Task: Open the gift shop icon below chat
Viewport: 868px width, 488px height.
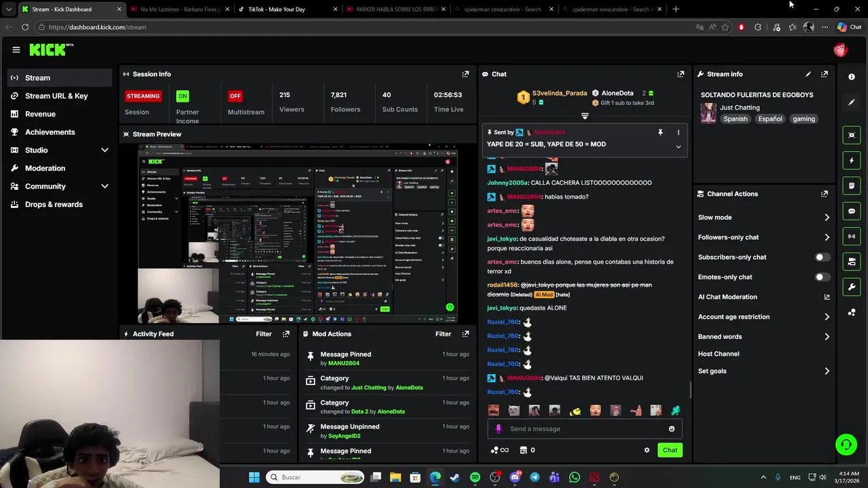Action: coord(523,450)
